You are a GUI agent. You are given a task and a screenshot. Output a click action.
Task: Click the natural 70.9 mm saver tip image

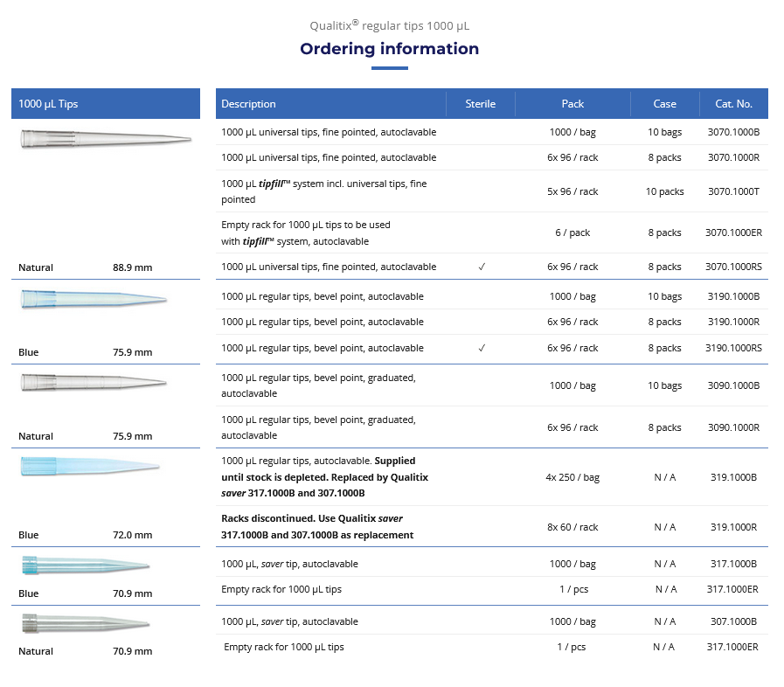point(86,623)
